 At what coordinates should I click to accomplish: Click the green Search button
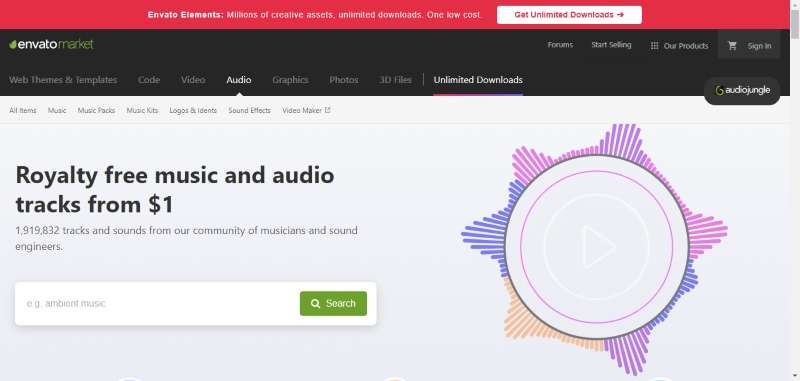pos(333,303)
